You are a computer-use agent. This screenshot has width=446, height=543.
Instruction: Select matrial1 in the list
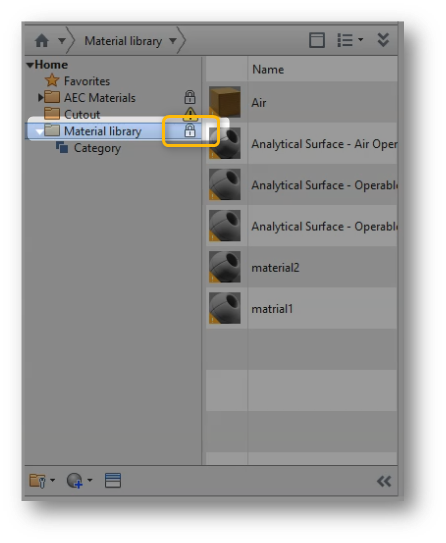(x=272, y=309)
